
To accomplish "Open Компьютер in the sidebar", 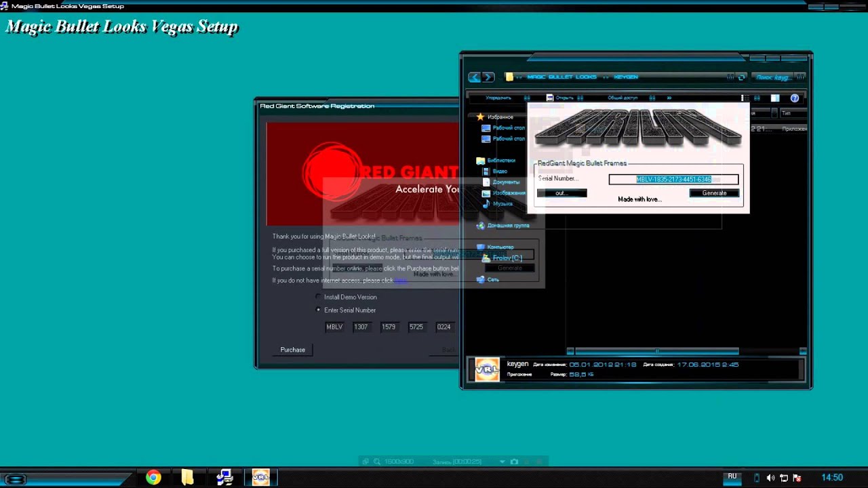I will [x=495, y=247].
